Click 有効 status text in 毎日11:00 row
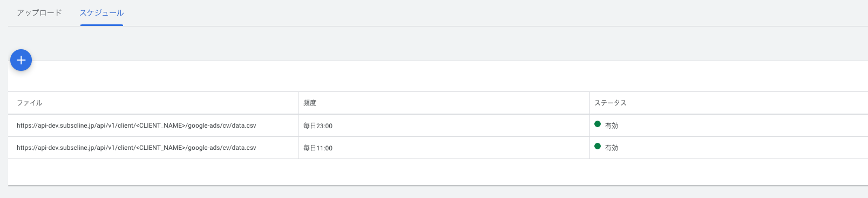The height and width of the screenshot is (198, 868). pyautogui.click(x=612, y=148)
